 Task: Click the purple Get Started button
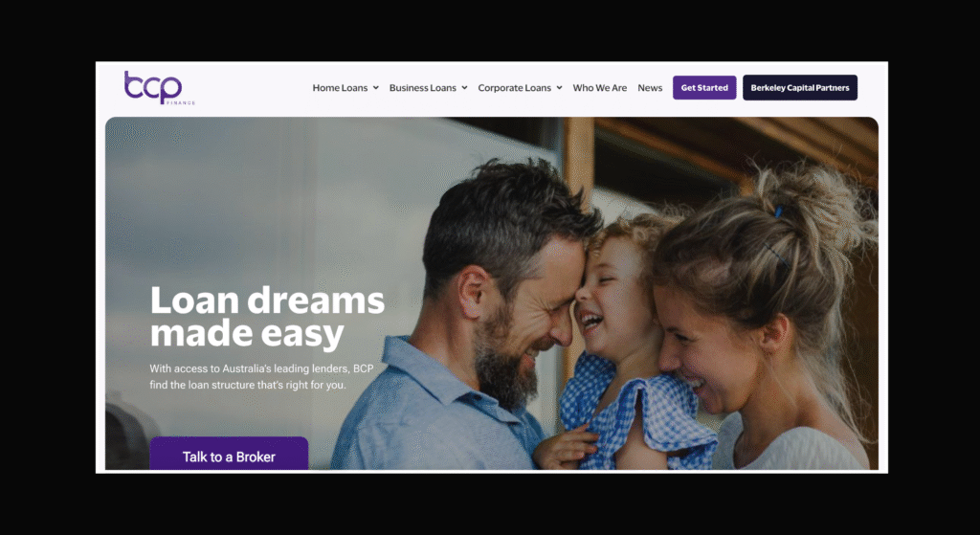click(x=704, y=87)
